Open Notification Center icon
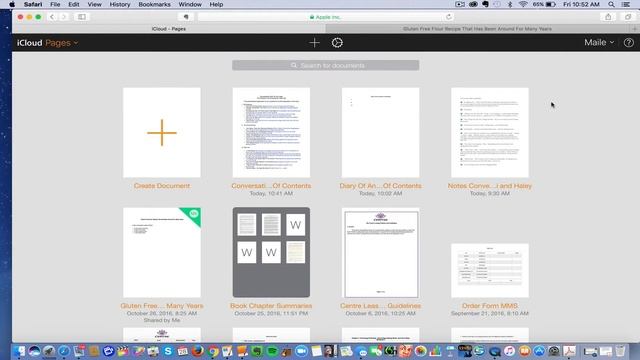 tap(626, 4)
